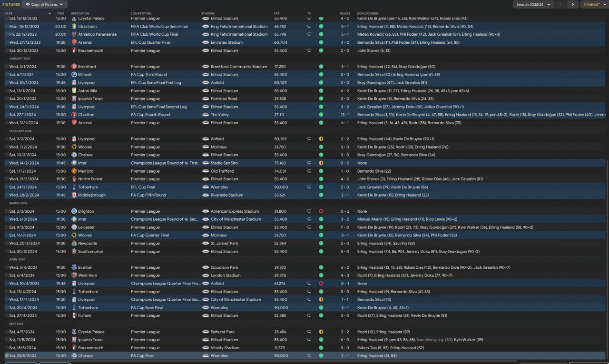Screen dimensions: 609x364
Task: Click the draw indicator on the Stadio San Siro row
Action: pos(321,163)
